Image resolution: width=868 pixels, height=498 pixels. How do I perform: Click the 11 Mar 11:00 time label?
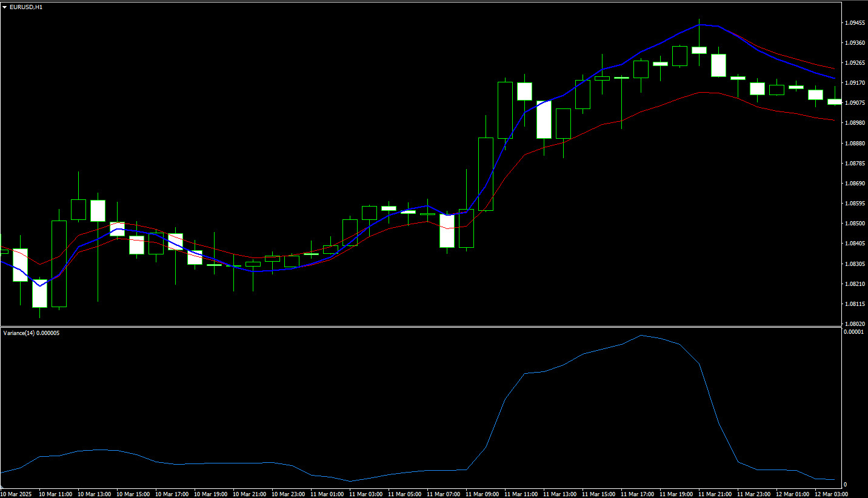click(521, 494)
